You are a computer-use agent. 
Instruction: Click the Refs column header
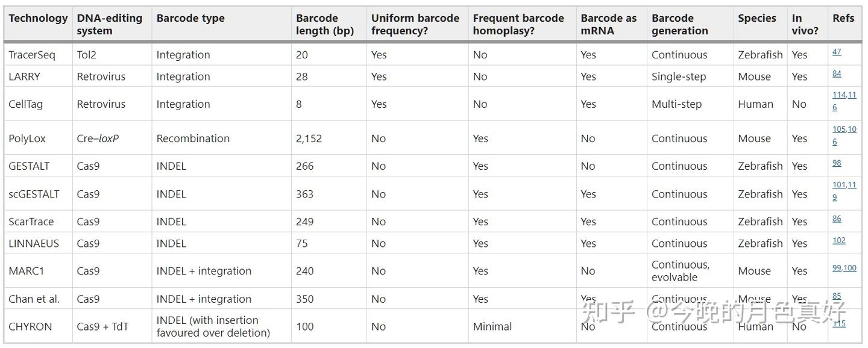[x=843, y=18]
